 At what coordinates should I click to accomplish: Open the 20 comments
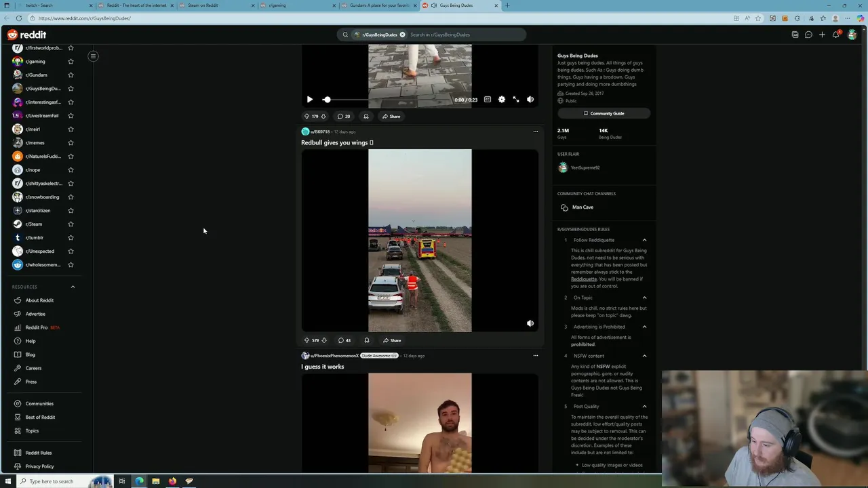coord(344,117)
